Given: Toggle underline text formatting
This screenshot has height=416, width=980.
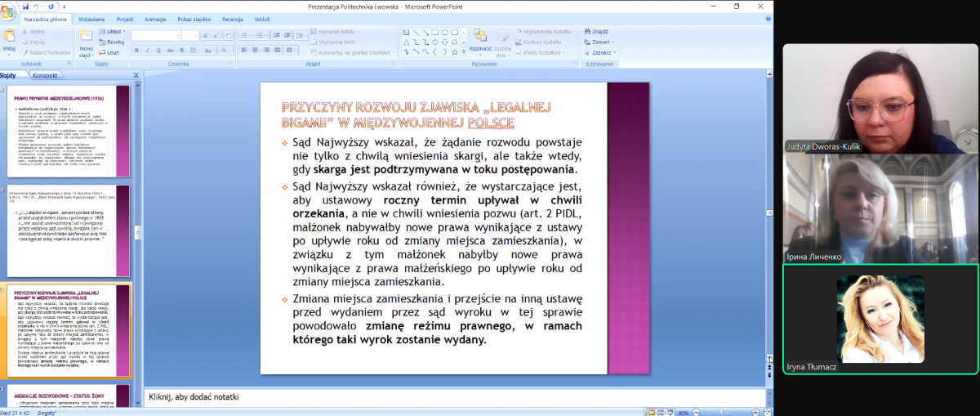Looking at the screenshot, I should coord(159,51).
